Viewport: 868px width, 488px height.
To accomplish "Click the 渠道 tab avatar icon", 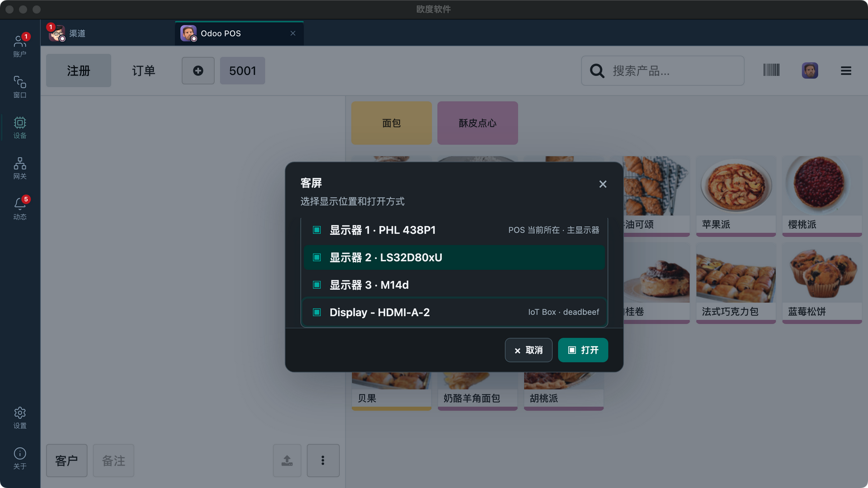I will (x=57, y=33).
